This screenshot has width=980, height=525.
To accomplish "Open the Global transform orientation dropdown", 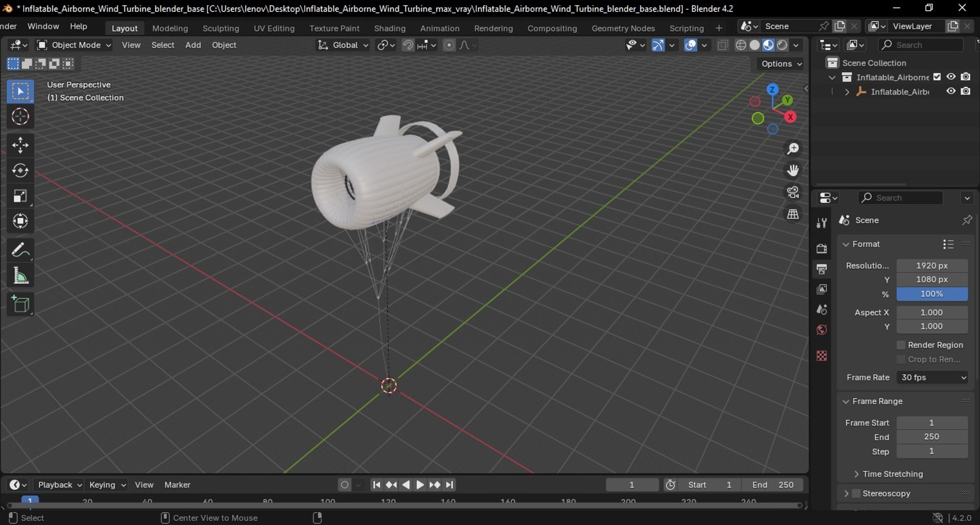I will [x=342, y=45].
